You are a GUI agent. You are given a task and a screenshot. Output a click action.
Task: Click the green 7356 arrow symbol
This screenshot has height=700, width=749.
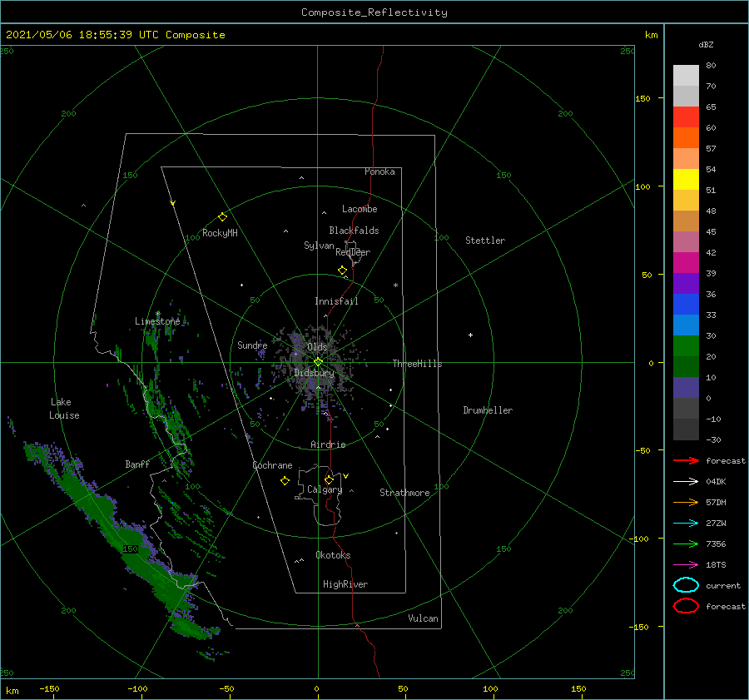[x=686, y=544]
